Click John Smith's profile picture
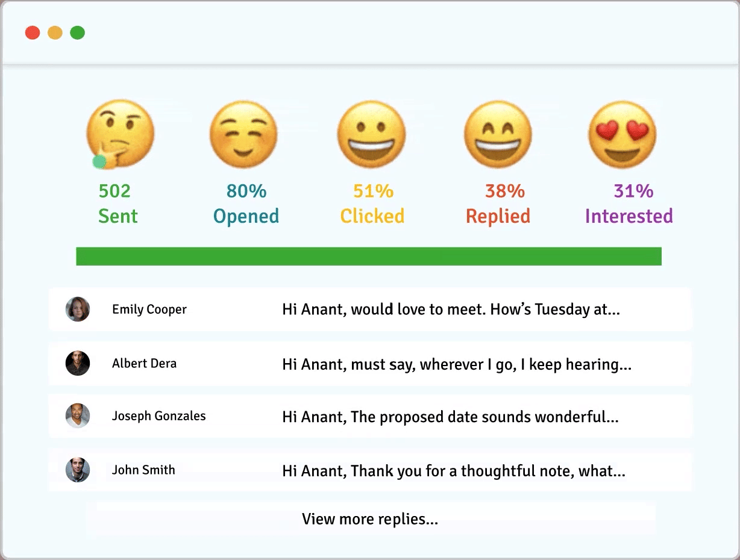The height and width of the screenshot is (560, 740). (x=78, y=470)
